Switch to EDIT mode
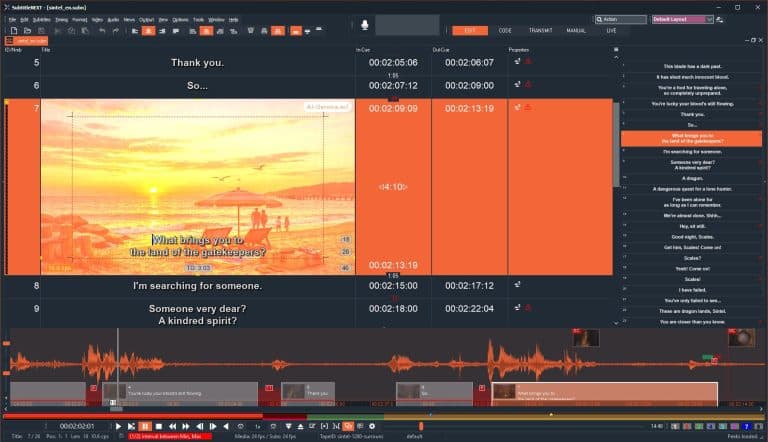This screenshot has width=768, height=442. pyautogui.click(x=470, y=30)
